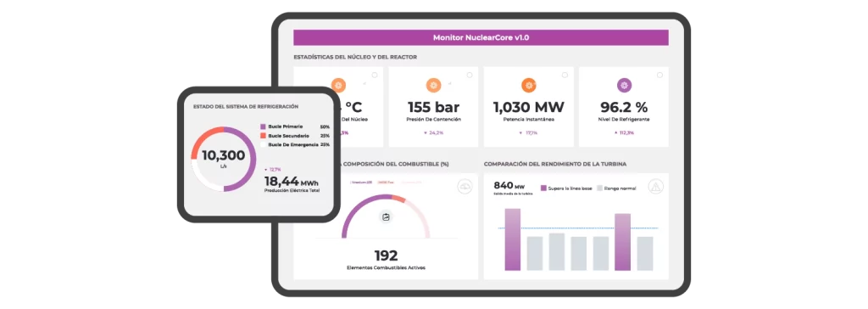Click the Bucle De Emergencia legend label
The width and height of the screenshot is (868, 309).
[x=292, y=144]
